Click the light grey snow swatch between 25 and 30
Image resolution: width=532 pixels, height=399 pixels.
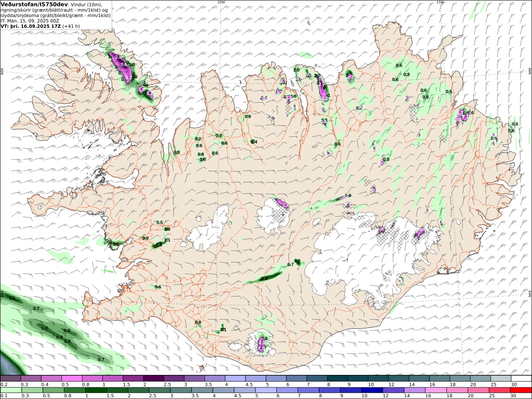(x=501, y=378)
